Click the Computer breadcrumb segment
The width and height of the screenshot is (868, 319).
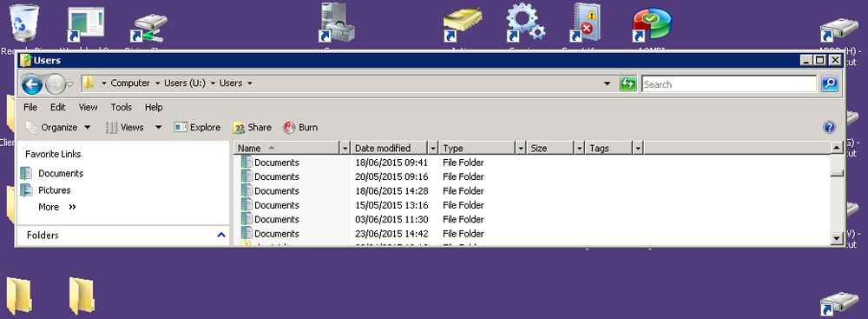(x=130, y=83)
